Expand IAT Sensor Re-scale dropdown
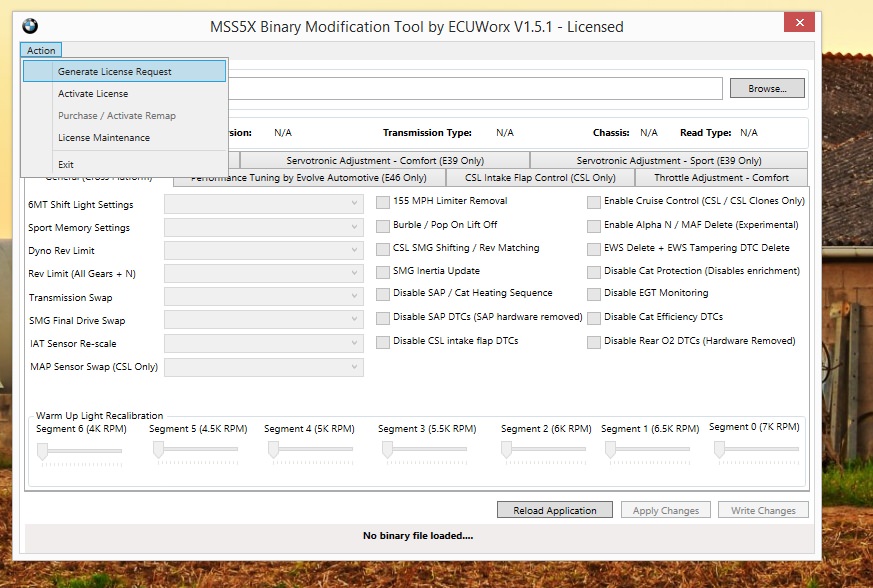Viewport: 873px width, 588px height. click(x=264, y=343)
